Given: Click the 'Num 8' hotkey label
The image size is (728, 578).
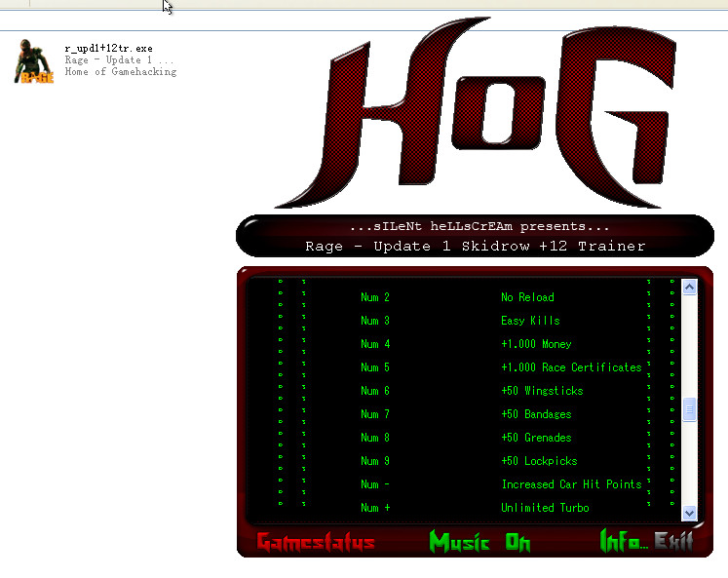Looking at the screenshot, I should coord(375,438).
